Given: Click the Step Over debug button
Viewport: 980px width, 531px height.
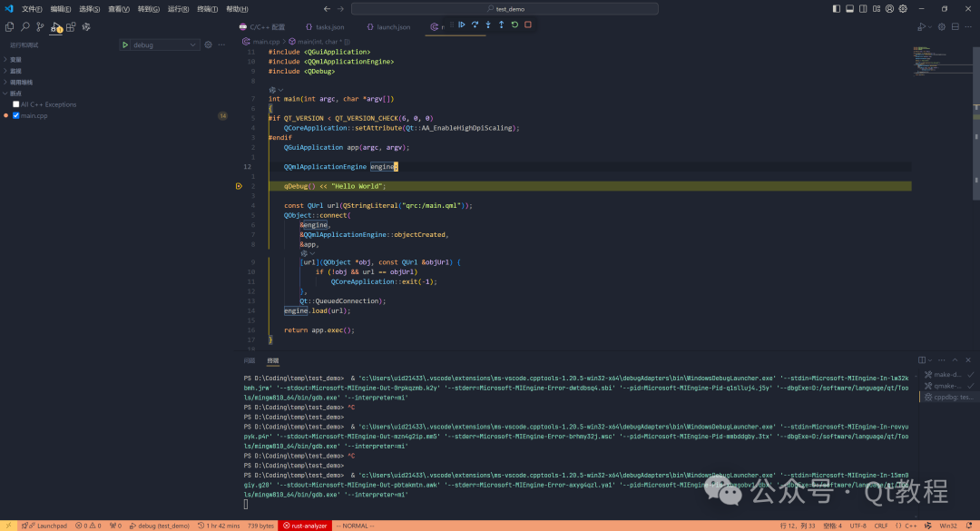Looking at the screenshot, I should point(475,25).
